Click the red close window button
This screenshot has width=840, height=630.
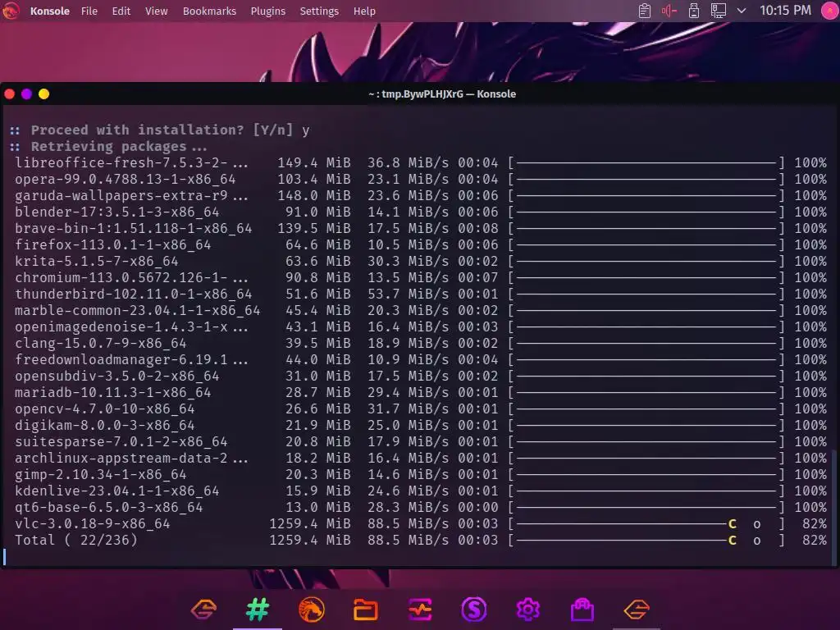10,94
